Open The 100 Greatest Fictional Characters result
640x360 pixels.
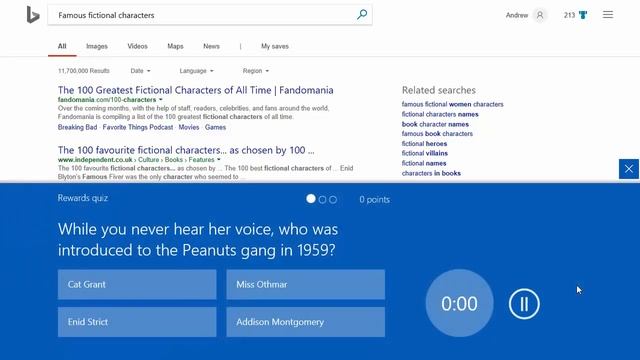pyautogui.click(x=196, y=90)
